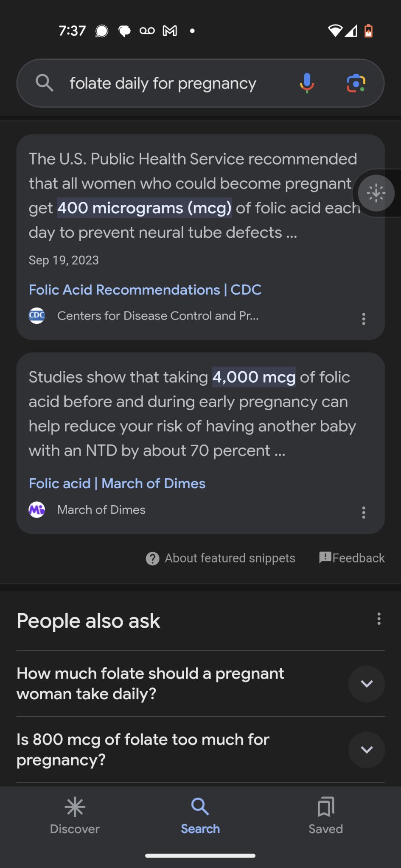The width and height of the screenshot is (401, 868).
Task: Tap the March of Dimes logo icon
Action: pos(37,509)
